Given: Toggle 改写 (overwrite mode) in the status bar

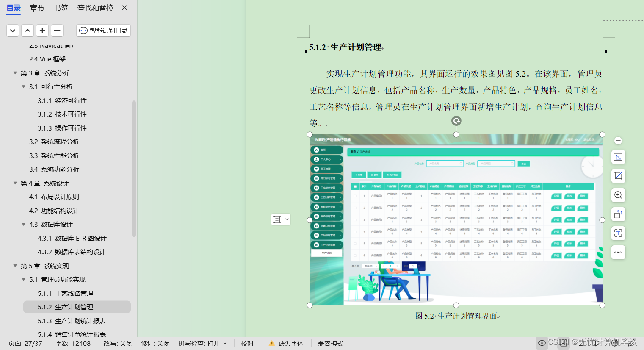Looking at the screenshot, I should [x=117, y=343].
